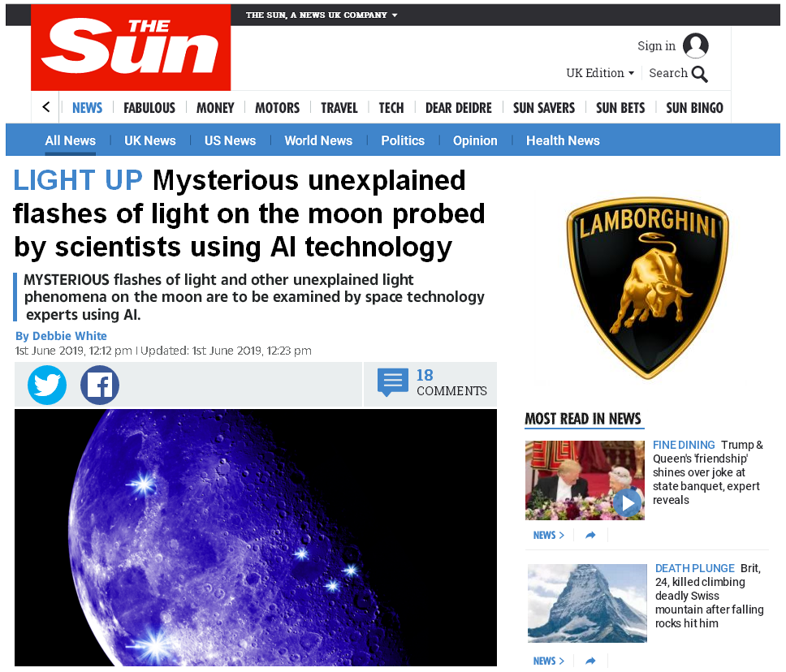Select SUN BINGO in the menu bar
The width and height of the screenshot is (786, 672).
[x=694, y=108]
